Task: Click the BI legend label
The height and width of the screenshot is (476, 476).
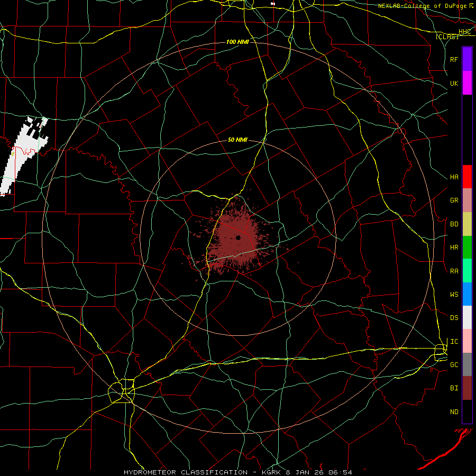Action: click(454, 388)
